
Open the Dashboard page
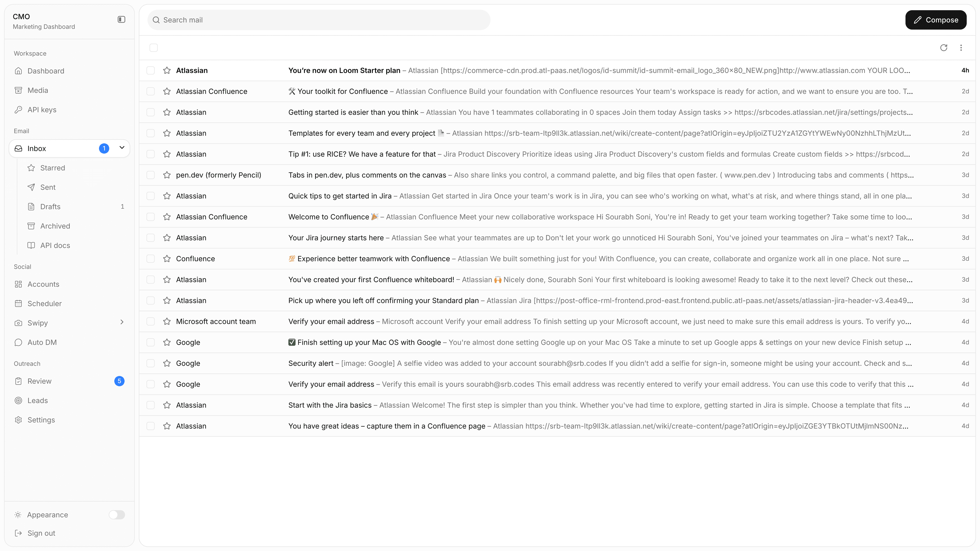tap(69, 71)
